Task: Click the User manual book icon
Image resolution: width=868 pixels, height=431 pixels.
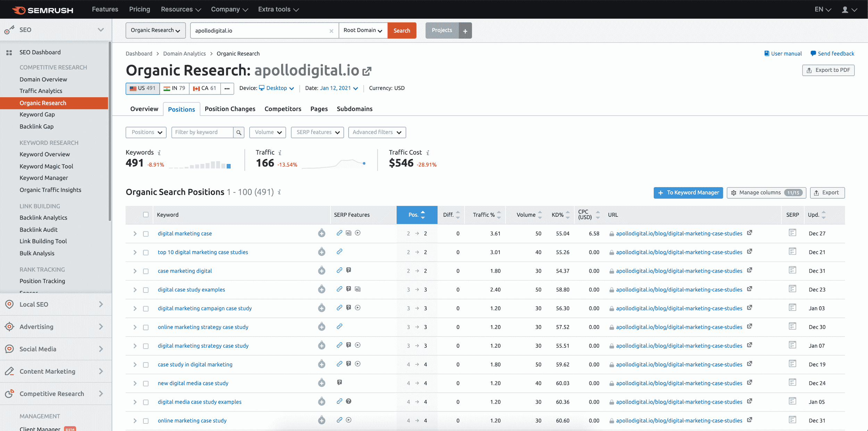Action: tap(767, 53)
